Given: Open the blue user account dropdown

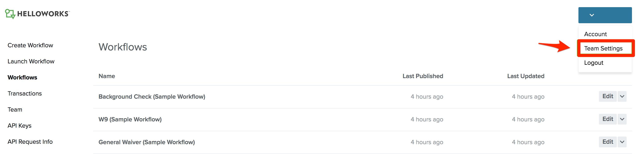Looking at the screenshot, I should (605, 15).
